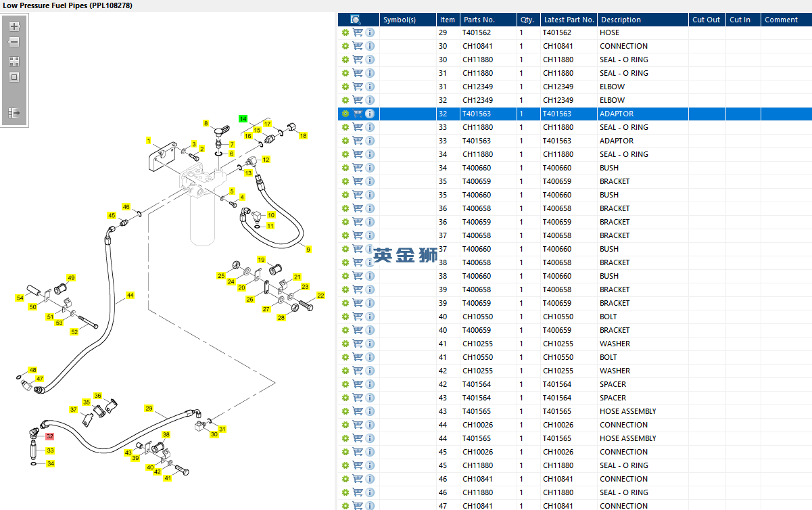Click callout 41 near the bolt

pyautogui.click(x=168, y=478)
